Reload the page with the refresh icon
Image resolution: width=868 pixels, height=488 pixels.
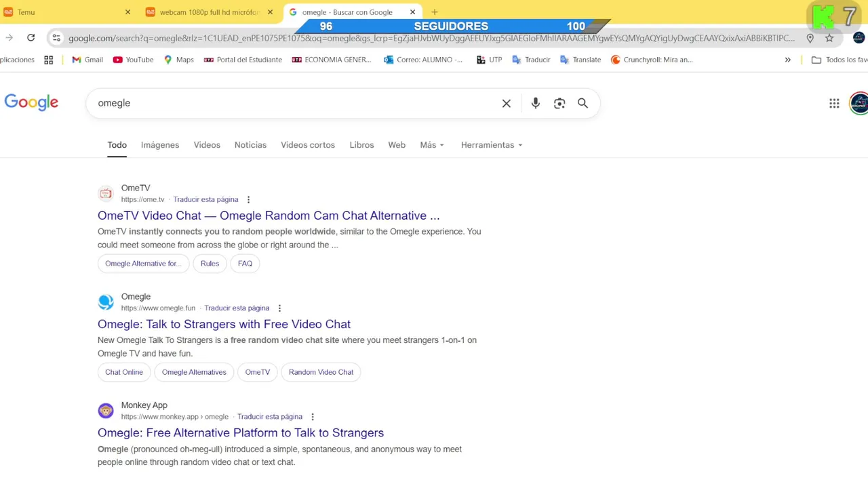[31, 38]
